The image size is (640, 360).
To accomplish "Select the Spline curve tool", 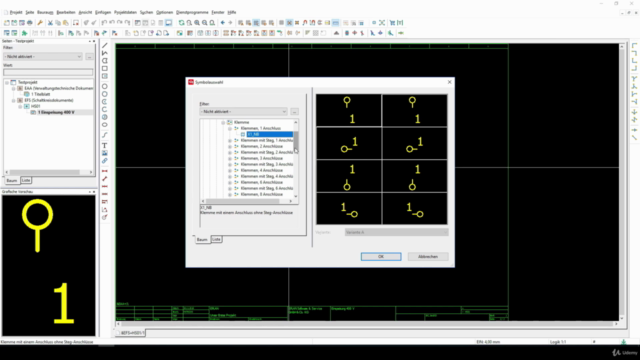I will pos(105,135).
